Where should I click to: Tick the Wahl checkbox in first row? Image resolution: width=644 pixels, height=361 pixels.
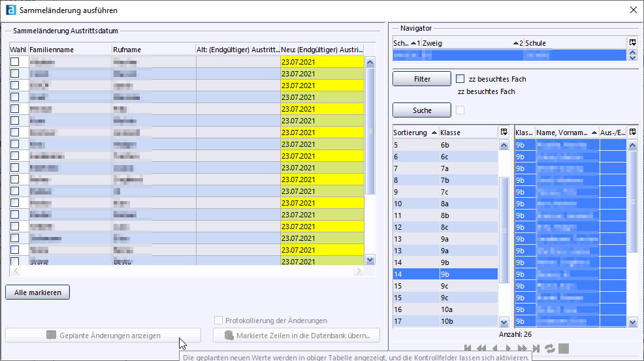tap(14, 62)
